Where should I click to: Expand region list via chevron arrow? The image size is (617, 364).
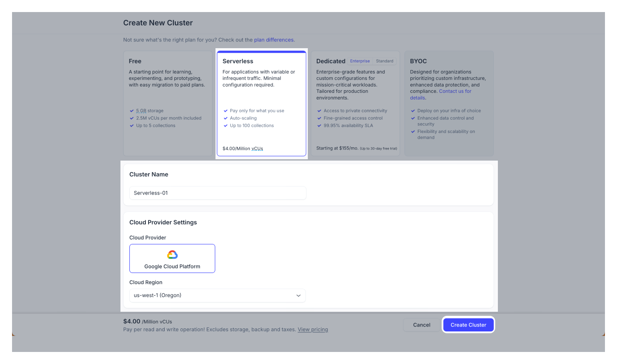(x=298, y=295)
